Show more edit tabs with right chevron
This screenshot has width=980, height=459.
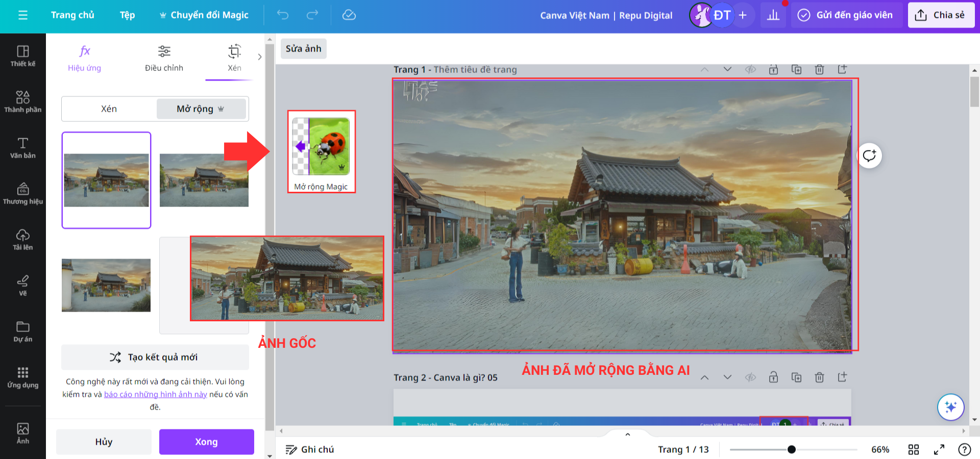(260, 57)
